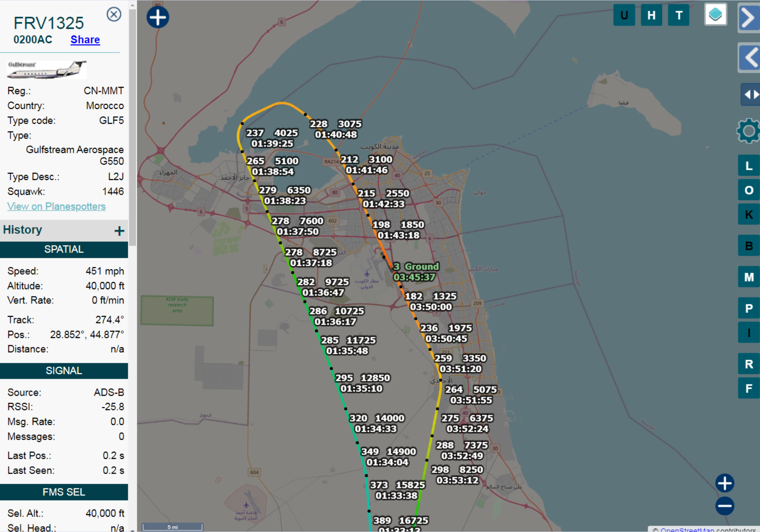Toggle the K map button
The image size is (760, 532).
pos(749,214)
